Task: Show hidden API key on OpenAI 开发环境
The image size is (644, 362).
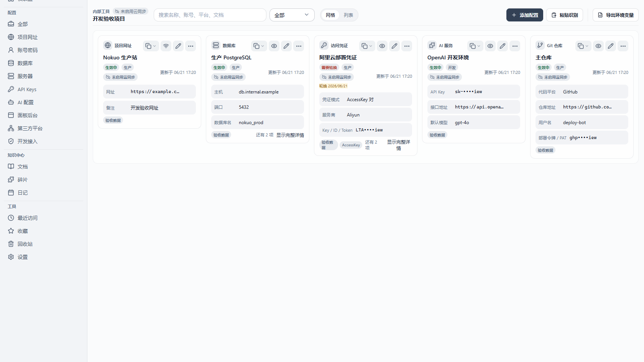Action: click(x=490, y=46)
